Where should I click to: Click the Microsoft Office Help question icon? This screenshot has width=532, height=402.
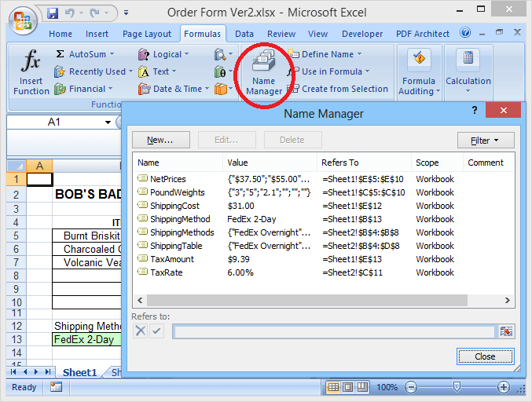coord(465,34)
